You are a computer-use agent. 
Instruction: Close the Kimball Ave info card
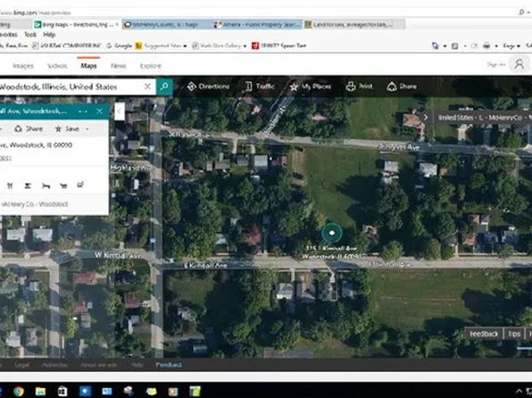99,111
